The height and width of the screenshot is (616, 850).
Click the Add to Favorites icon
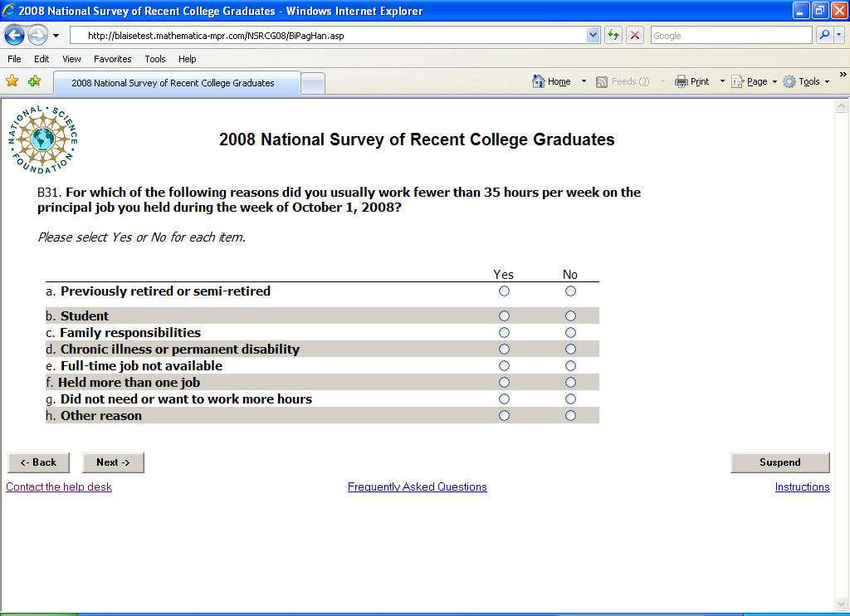point(34,81)
